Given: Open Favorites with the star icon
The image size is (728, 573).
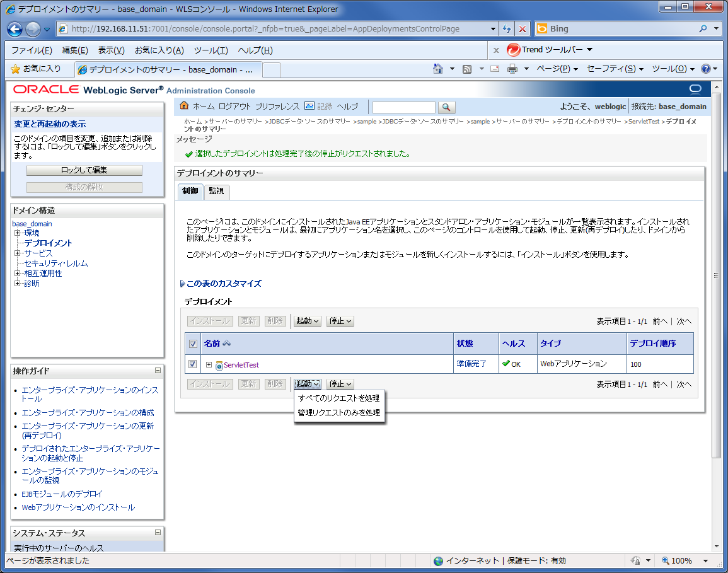Looking at the screenshot, I should (15, 69).
